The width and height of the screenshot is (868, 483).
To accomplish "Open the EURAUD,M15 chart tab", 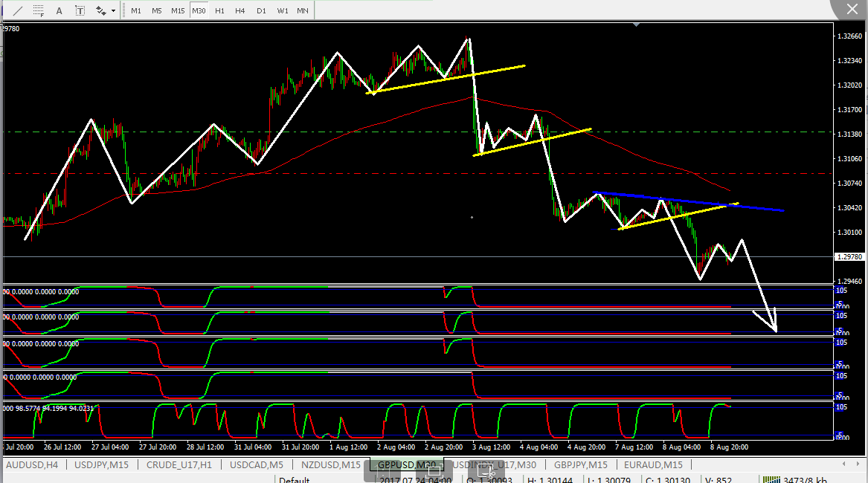I will tap(653, 464).
